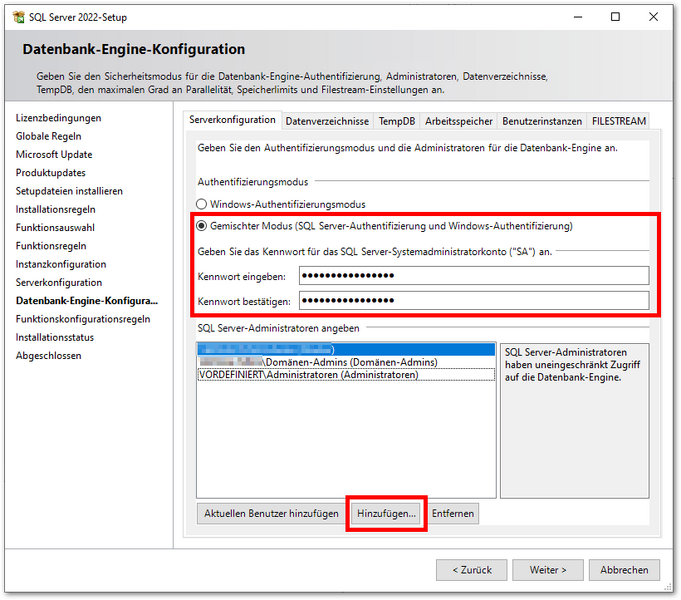Open the Benutzerinstanzen tab

coord(541,121)
